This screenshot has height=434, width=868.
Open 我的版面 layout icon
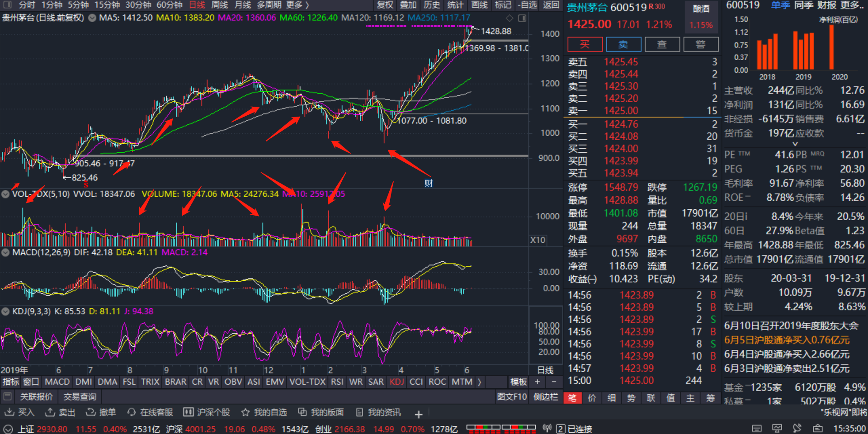click(302, 412)
